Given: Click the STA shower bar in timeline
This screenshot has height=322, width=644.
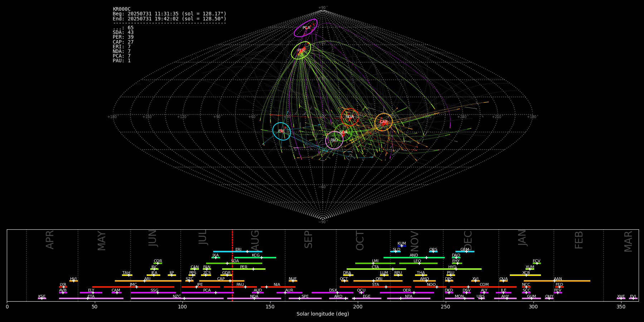Looking at the screenshot, I should 375,287.
